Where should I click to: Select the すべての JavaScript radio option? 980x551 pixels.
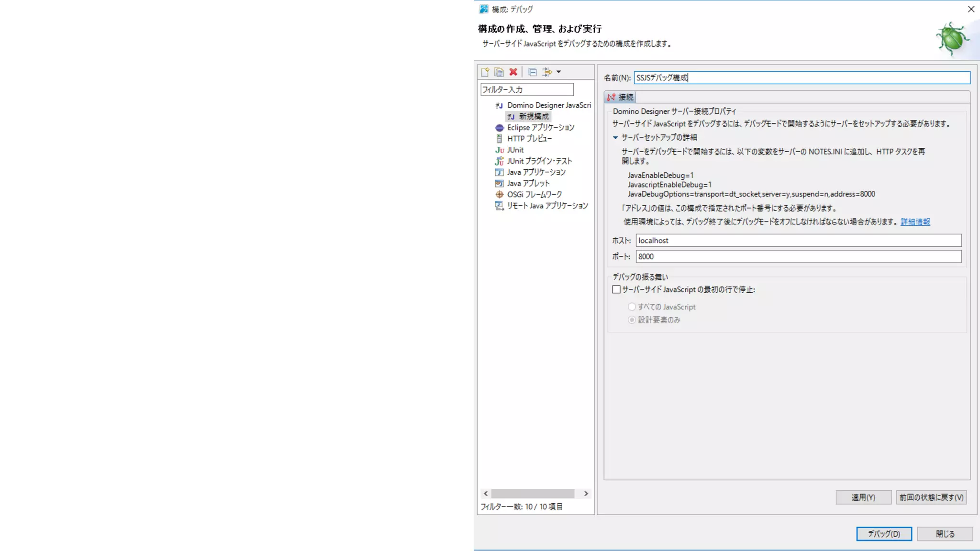632,307
